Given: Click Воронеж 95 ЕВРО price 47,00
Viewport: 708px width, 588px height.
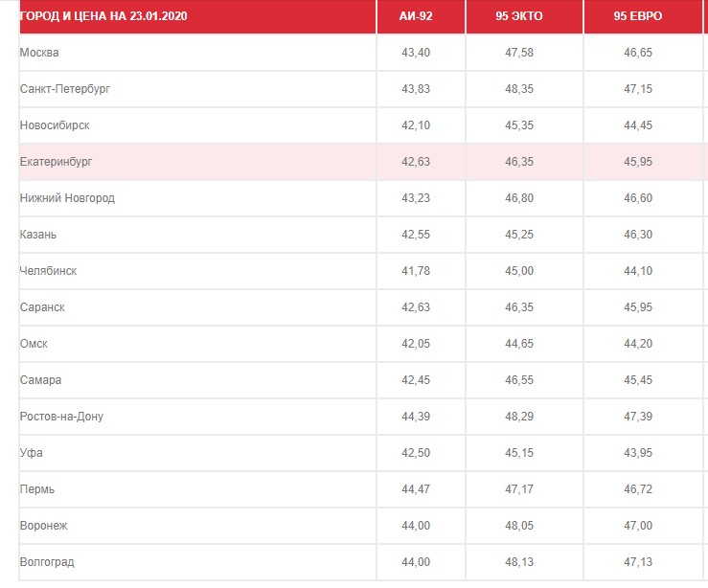Looking at the screenshot, I should tap(638, 526).
